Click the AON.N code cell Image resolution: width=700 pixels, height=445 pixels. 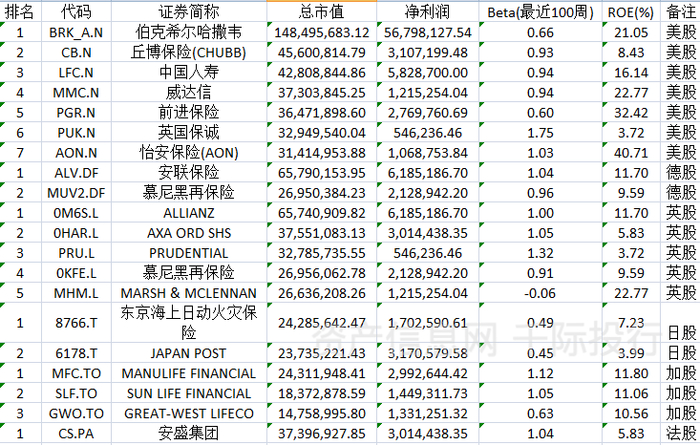coord(76,153)
